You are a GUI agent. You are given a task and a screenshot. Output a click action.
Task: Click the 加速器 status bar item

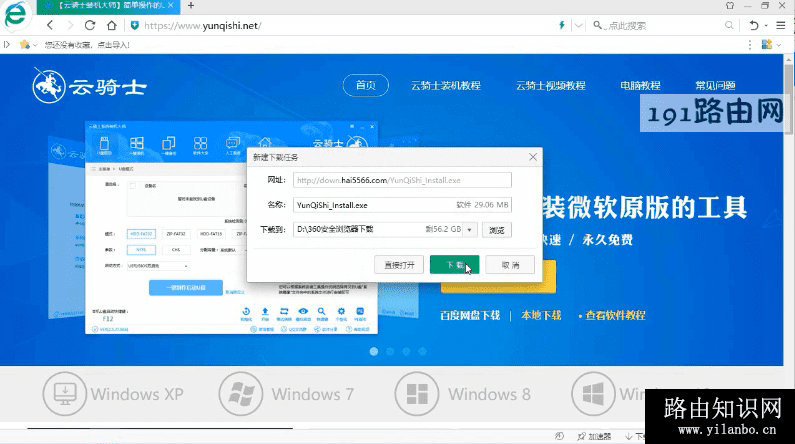tap(594, 436)
